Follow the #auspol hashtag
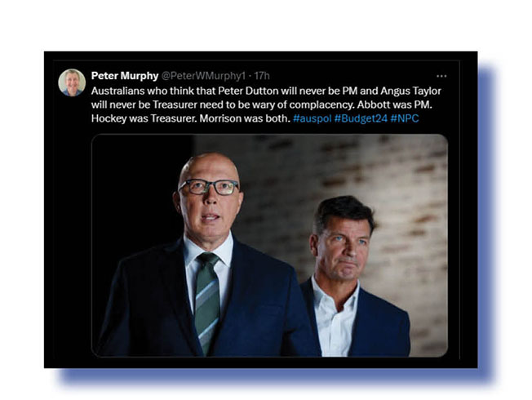The width and height of the screenshot is (532, 400). tap(312, 118)
